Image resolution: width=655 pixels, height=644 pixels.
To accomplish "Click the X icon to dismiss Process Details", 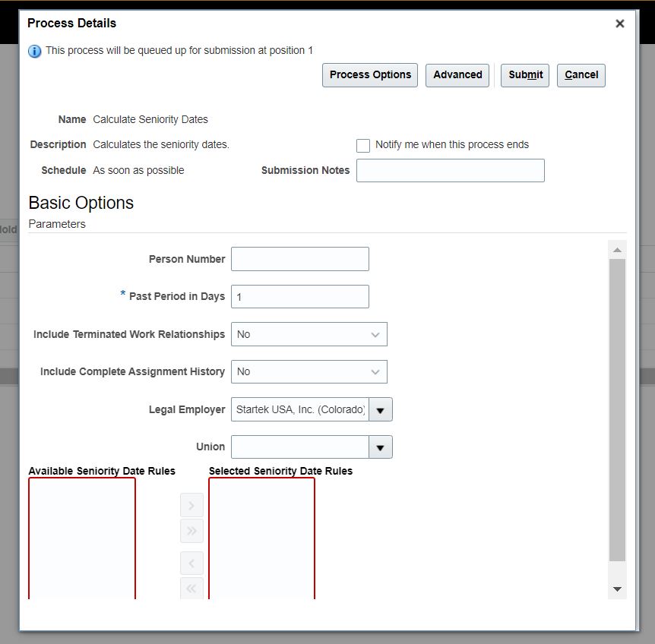I will [619, 23].
